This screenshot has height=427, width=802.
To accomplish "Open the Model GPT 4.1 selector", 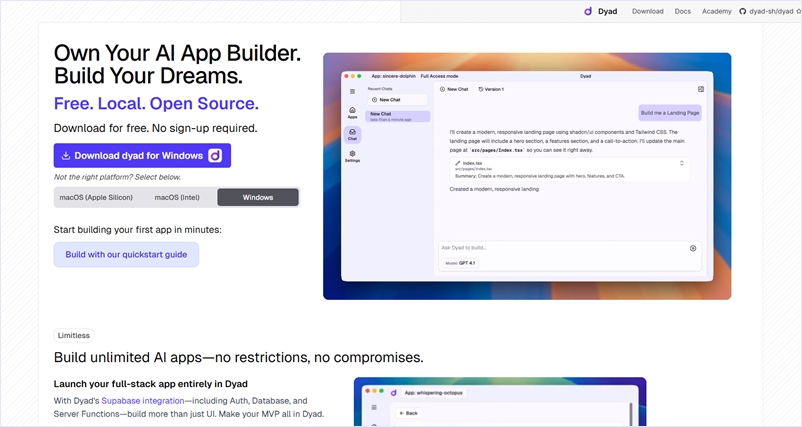I will coord(461,263).
